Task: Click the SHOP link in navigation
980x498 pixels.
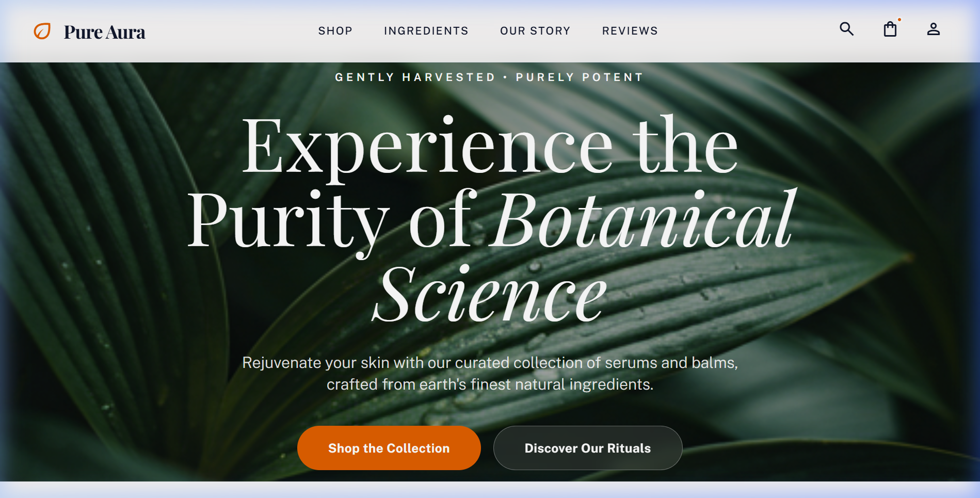Action: pos(335,30)
